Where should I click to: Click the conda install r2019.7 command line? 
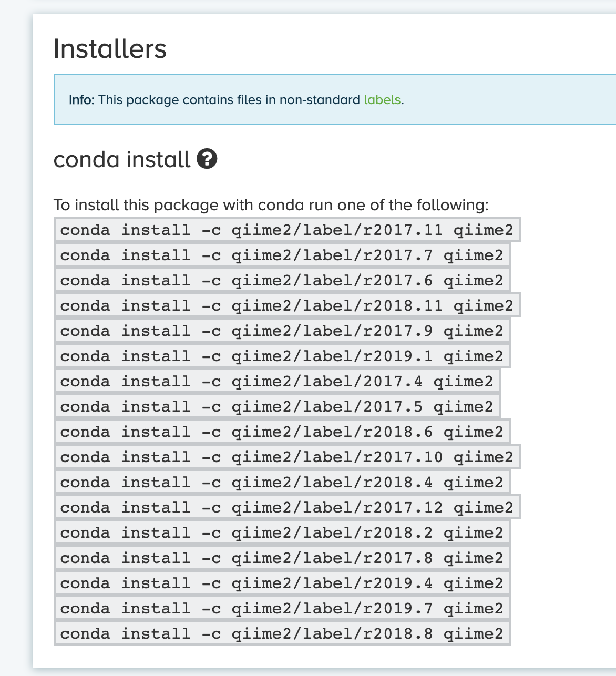(x=282, y=608)
